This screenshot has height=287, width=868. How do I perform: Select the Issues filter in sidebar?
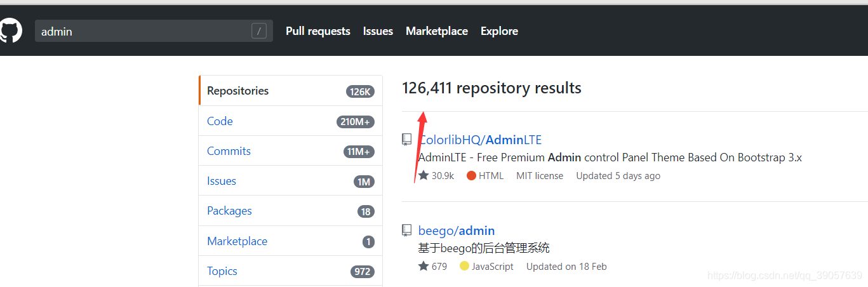pos(291,180)
